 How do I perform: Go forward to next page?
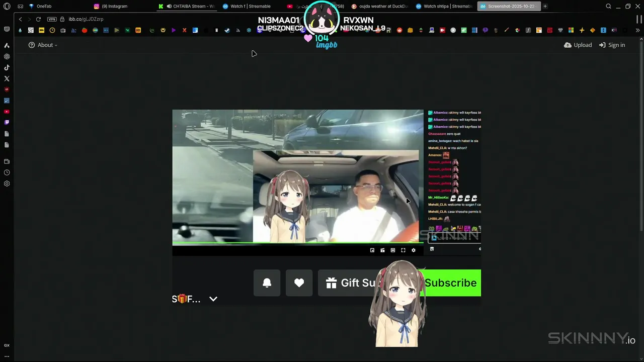[x=29, y=19]
